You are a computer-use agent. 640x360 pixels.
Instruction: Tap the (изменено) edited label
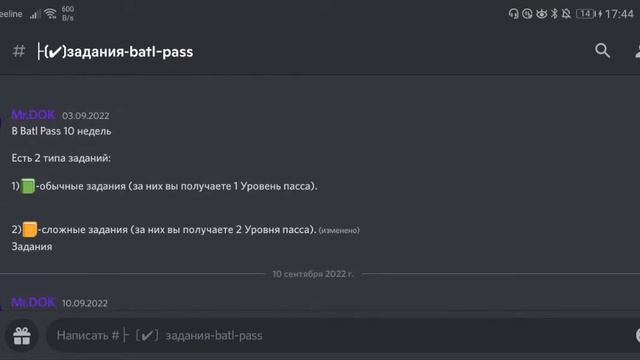339,230
